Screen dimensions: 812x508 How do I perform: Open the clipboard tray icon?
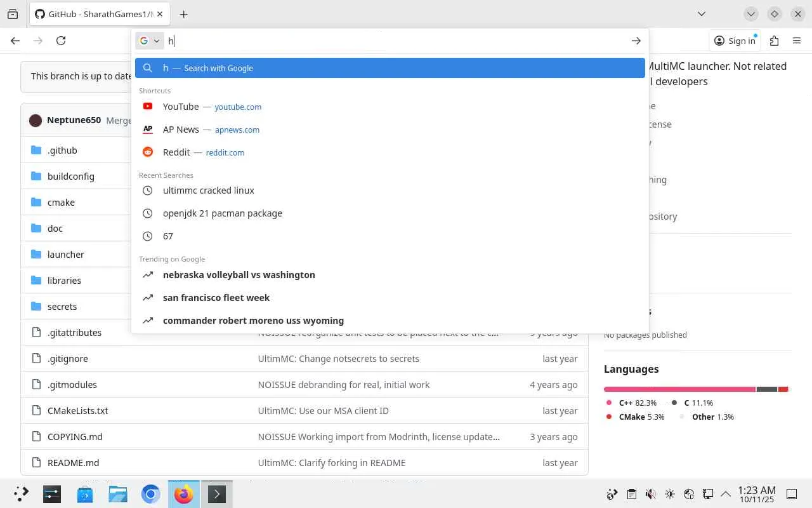click(631, 494)
